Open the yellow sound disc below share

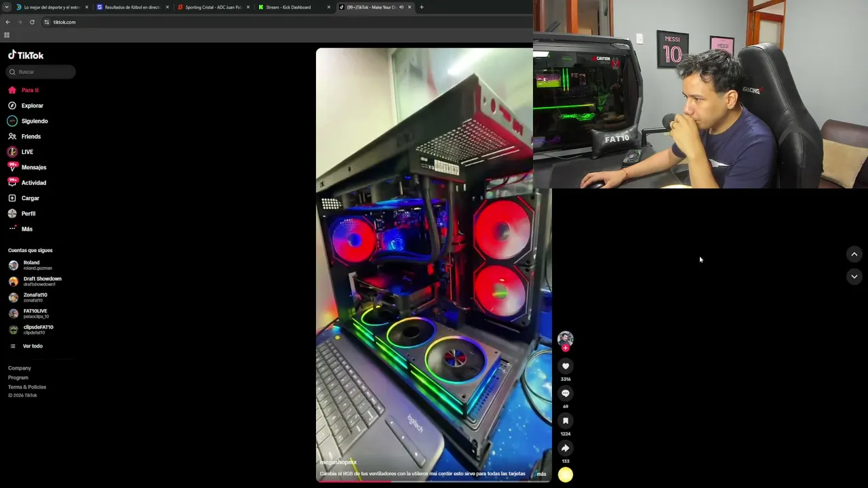tap(566, 475)
